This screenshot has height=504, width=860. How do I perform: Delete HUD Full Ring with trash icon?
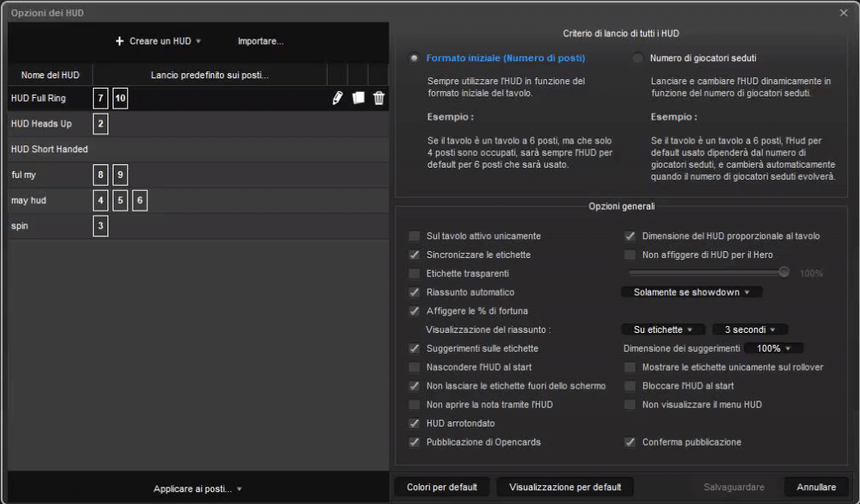[x=379, y=98]
